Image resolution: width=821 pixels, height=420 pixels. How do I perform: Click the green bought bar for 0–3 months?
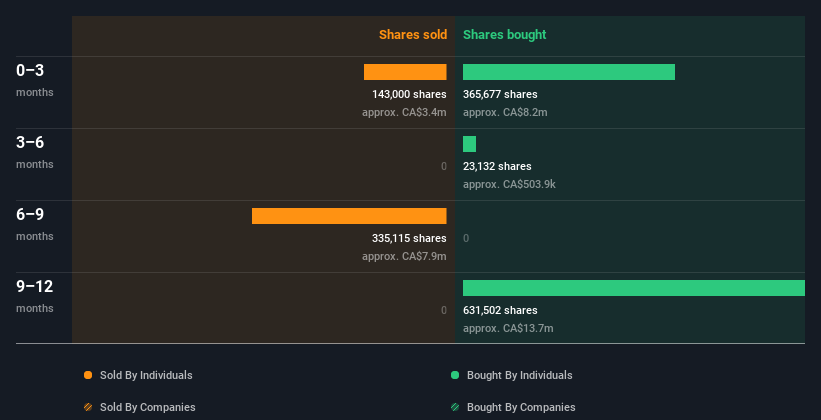(x=569, y=72)
